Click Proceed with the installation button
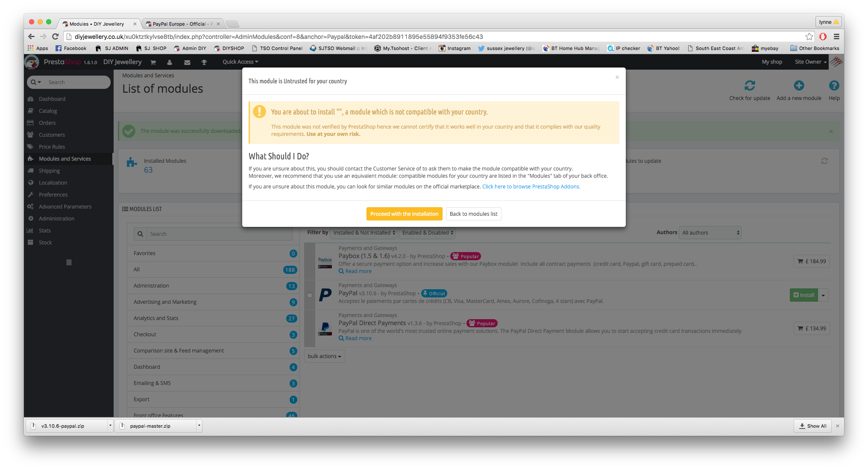Screen dimensions: 868x470 404,214
